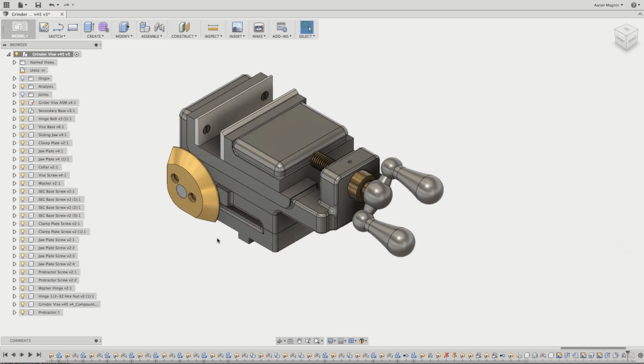
Task: Select the Extrude tool in Create group
Action: [89, 27]
